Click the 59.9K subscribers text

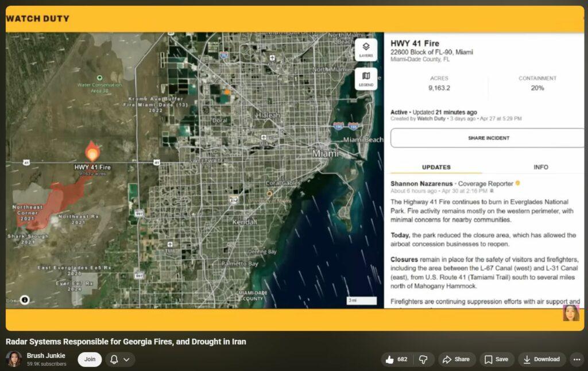pos(47,364)
